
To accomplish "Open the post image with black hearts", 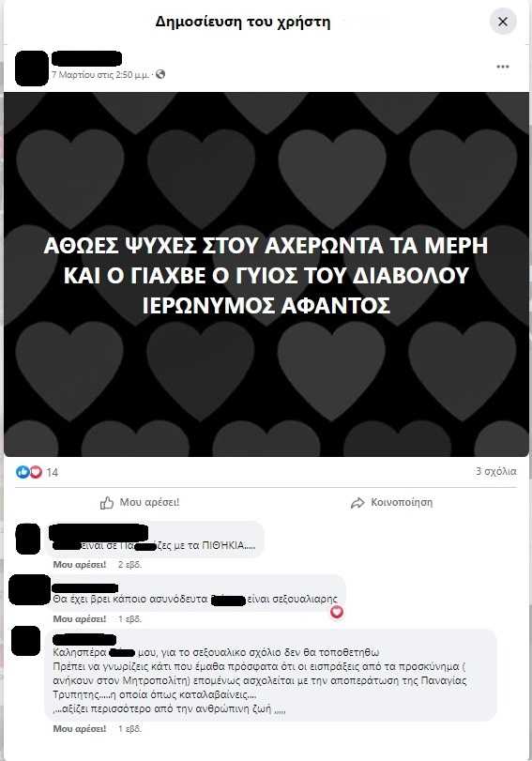I will (x=266, y=274).
